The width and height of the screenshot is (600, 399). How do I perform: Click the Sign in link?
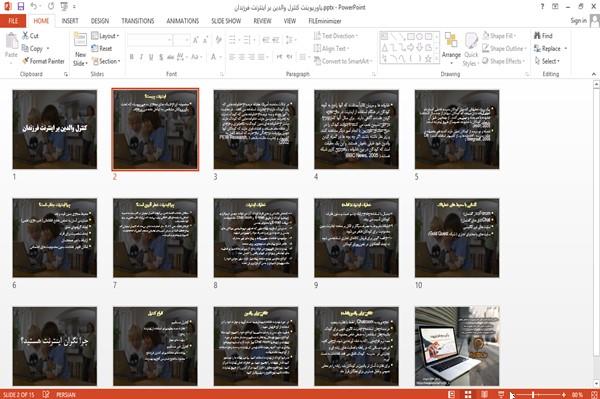(578, 21)
